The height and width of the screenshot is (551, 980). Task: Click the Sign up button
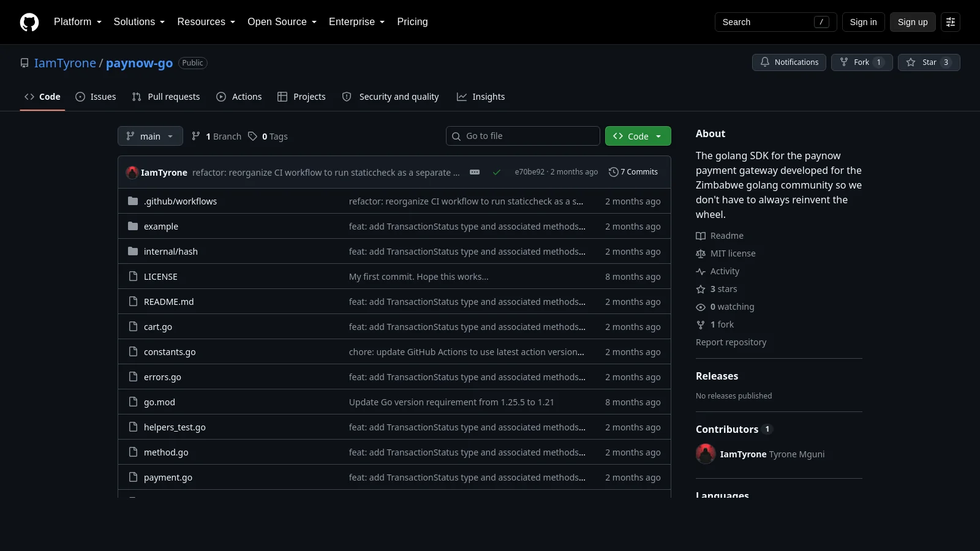[913, 22]
